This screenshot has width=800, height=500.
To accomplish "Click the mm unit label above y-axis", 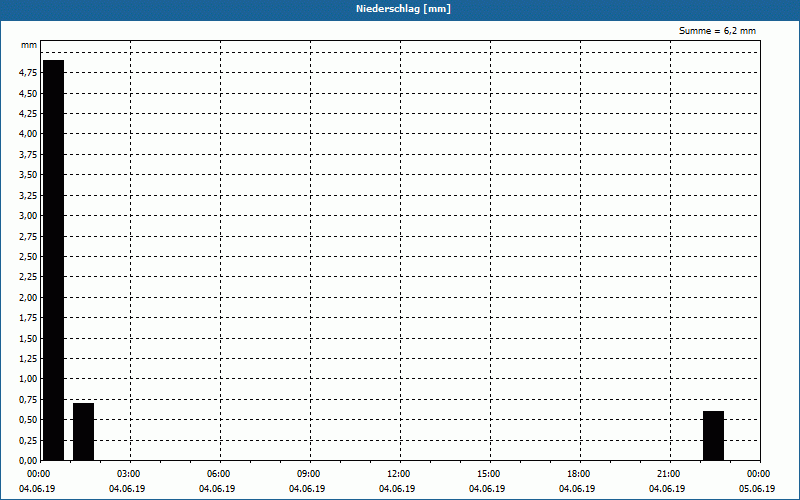I will coord(29,46).
